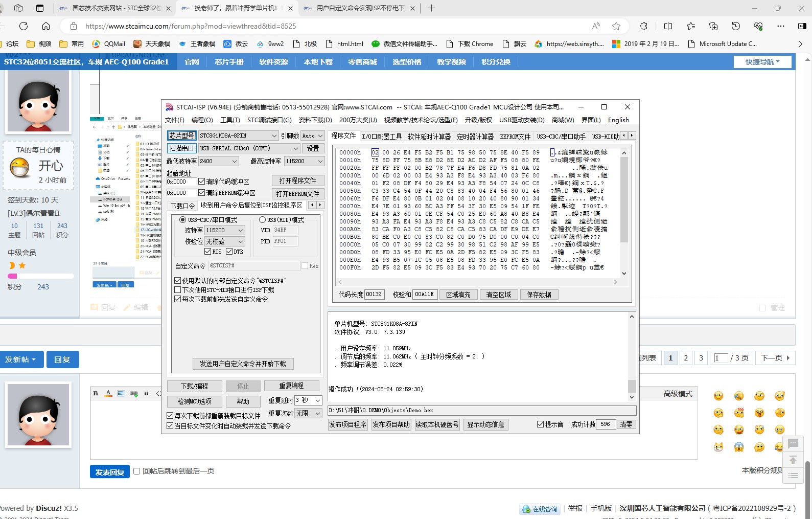Click vertical scrollbar of hex code view

(x=624, y=213)
